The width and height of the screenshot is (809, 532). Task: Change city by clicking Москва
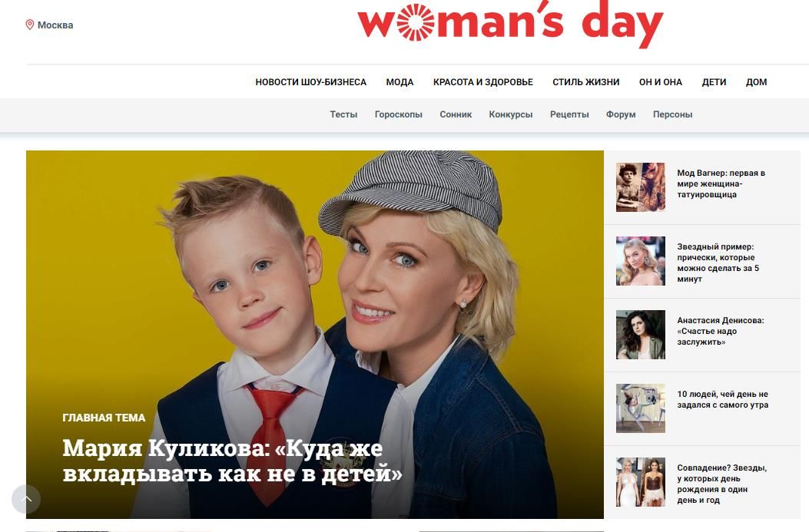coord(55,25)
